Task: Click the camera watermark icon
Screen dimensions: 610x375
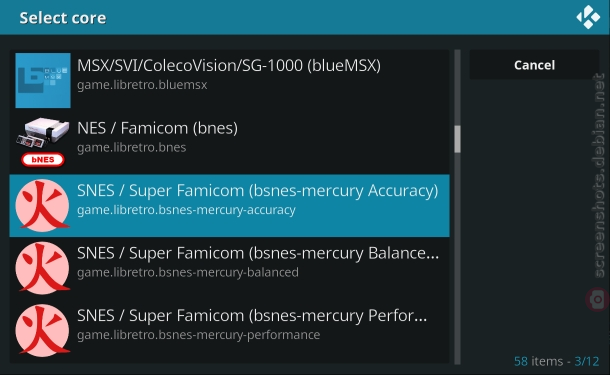Action: 598,299
